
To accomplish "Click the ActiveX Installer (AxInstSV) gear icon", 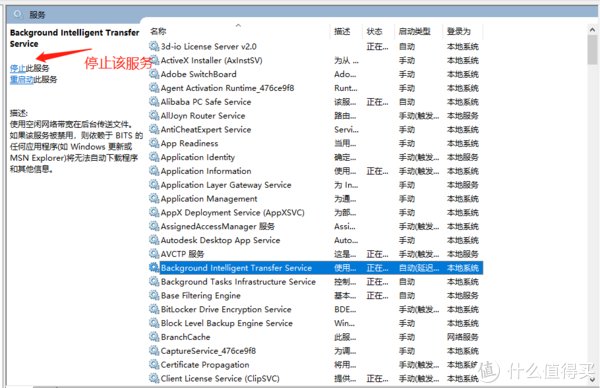I will tap(154, 60).
